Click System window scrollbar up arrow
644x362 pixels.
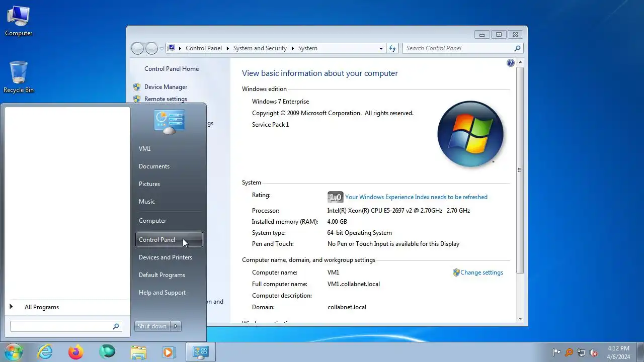pos(520,63)
